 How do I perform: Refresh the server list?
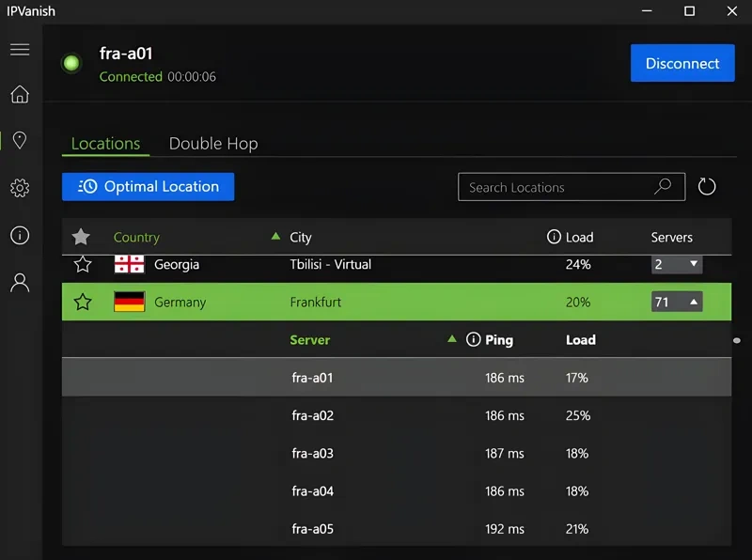707,186
